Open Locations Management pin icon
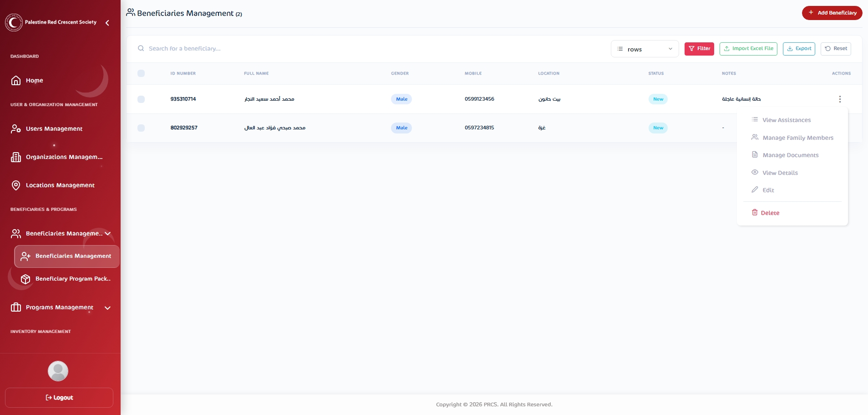The width and height of the screenshot is (868, 415). pyautogui.click(x=16, y=185)
